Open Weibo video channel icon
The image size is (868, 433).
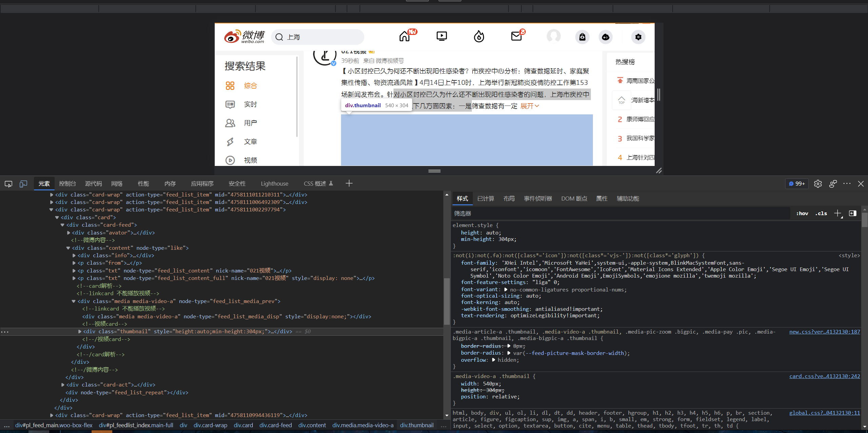(x=441, y=36)
